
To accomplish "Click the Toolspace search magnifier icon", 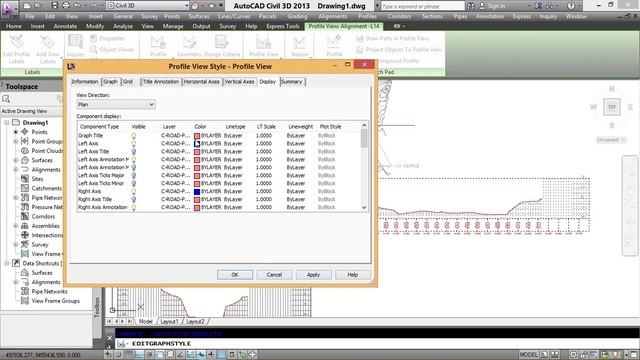I will 6,99.
